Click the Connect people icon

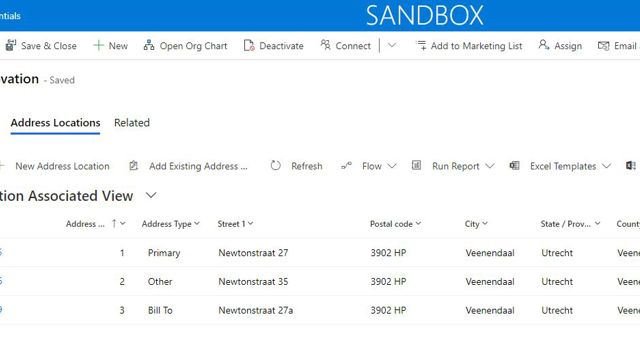point(325,45)
